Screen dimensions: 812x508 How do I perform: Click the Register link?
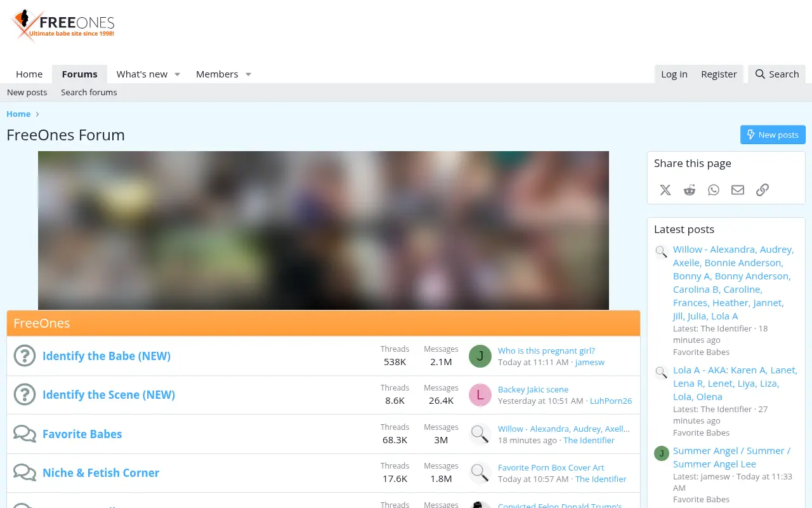(x=719, y=74)
